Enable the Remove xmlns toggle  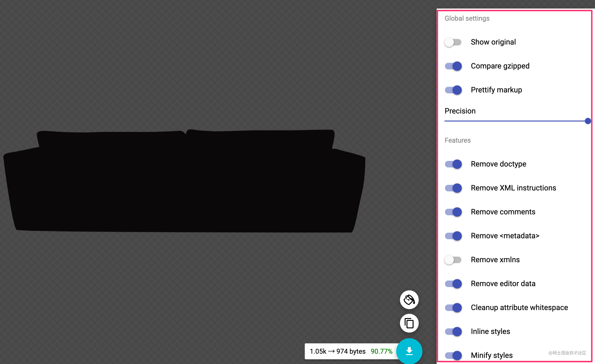tap(453, 260)
